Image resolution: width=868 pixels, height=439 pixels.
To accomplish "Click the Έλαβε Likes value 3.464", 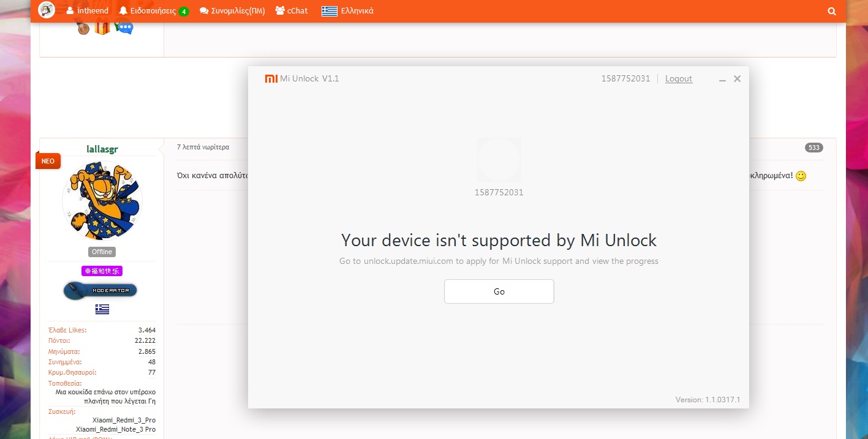I will pos(147,330).
